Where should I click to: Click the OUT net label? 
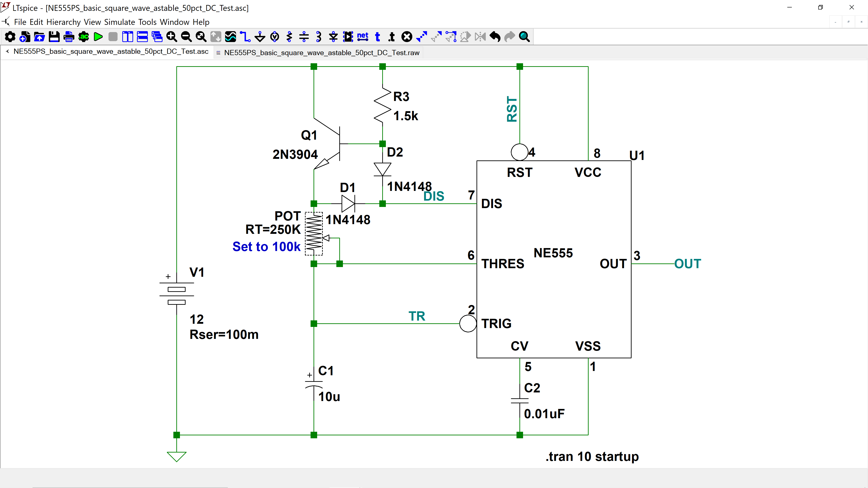click(x=688, y=264)
